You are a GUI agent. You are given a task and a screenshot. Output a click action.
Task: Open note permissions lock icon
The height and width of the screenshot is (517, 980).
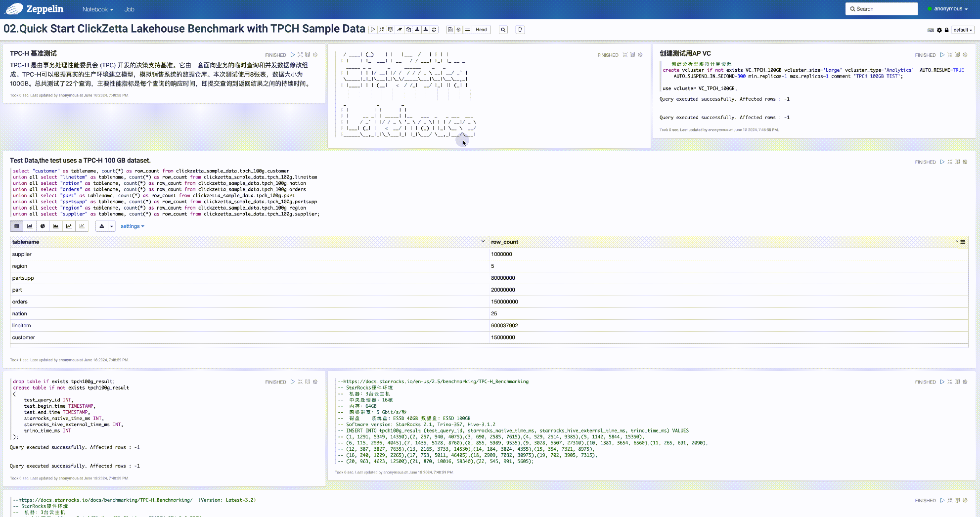click(946, 30)
